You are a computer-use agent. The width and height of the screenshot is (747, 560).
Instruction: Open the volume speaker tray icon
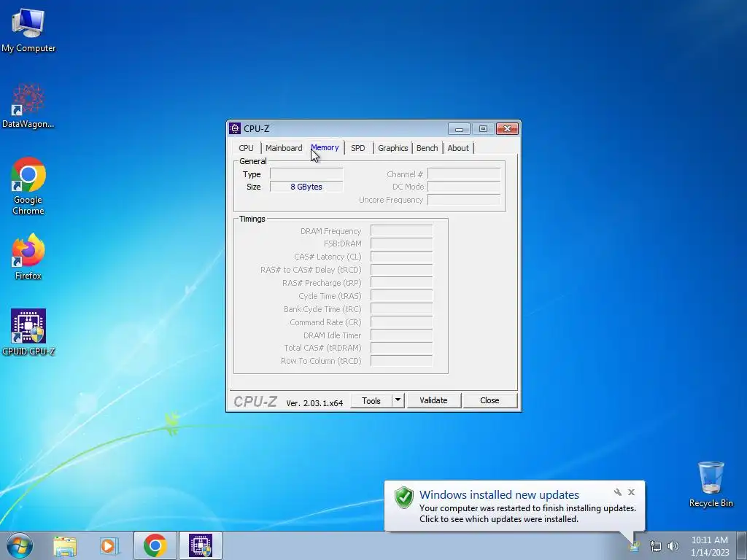click(x=673, y=546)
